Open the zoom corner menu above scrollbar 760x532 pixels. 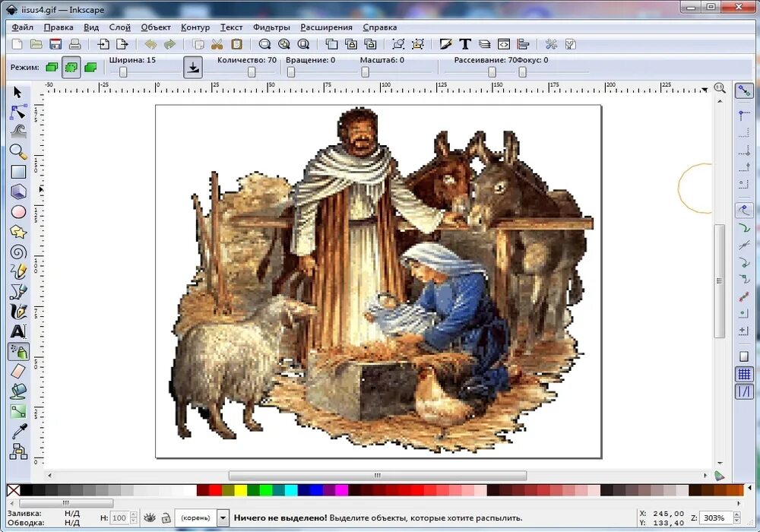(x=720, y=88)
